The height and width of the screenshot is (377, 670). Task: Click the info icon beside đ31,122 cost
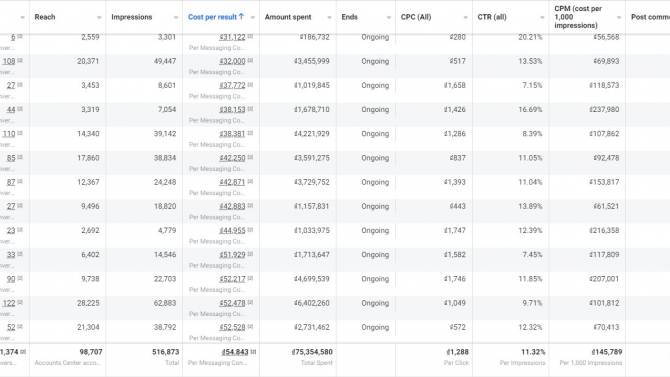pyautogui.click(x=250, y=37)
